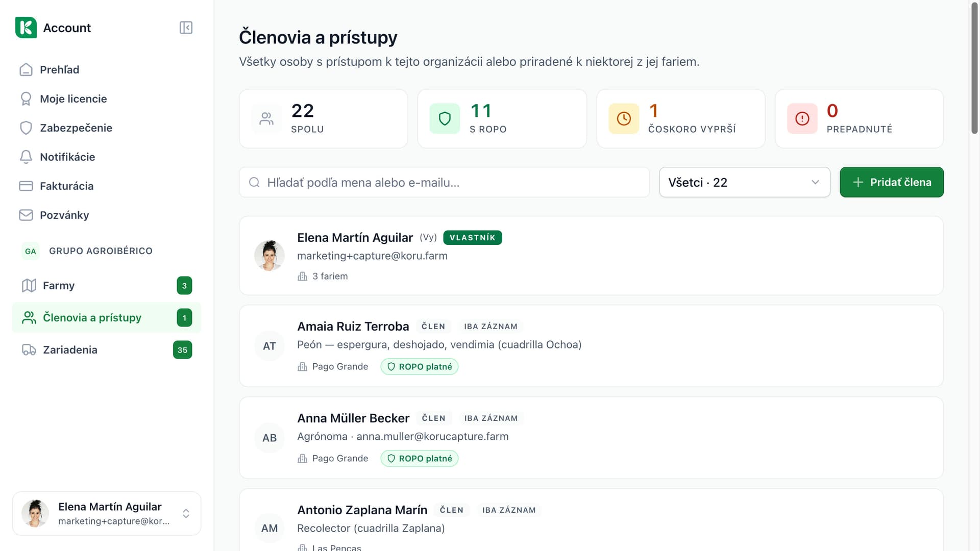Viewport: 980px width, 551px height.
Task: Open the Antonio Zaplana Marín member card
Action: coord(592,520)
